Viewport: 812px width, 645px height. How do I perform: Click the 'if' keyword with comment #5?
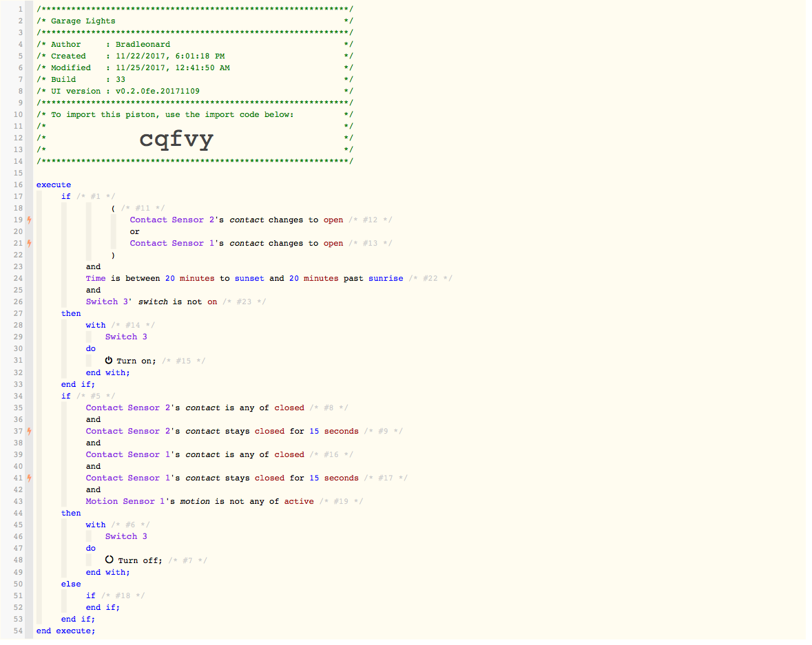pos(65,396)
